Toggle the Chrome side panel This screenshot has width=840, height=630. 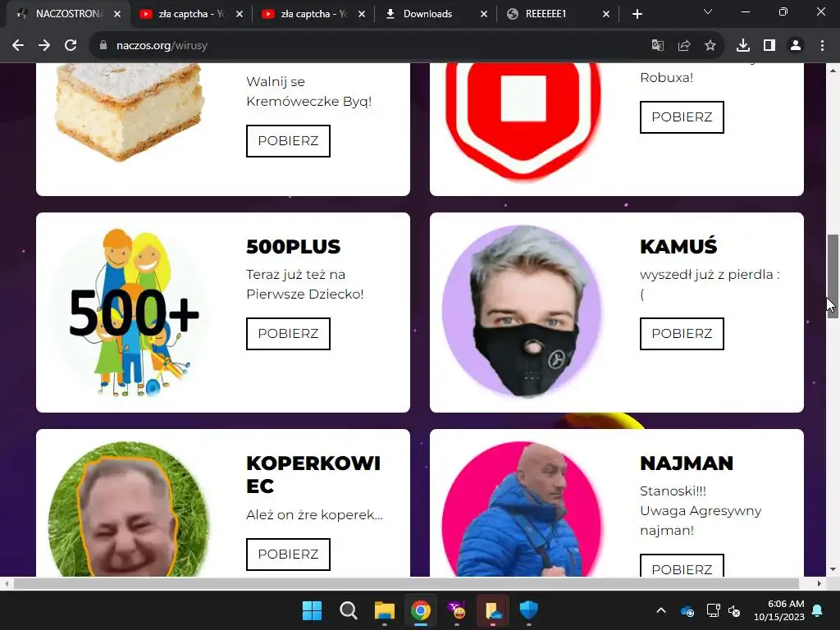click(x=769, y=46)
